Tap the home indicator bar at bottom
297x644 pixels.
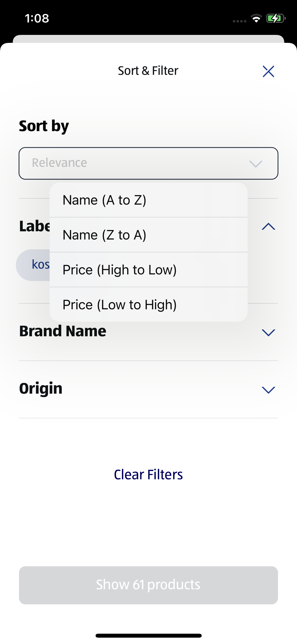pos(148,636)
